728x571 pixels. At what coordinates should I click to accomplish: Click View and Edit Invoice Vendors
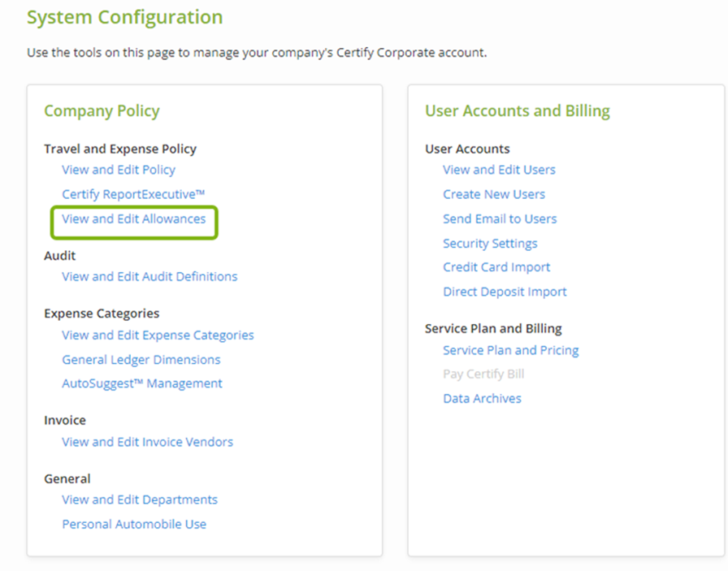[x=147, y=442]
